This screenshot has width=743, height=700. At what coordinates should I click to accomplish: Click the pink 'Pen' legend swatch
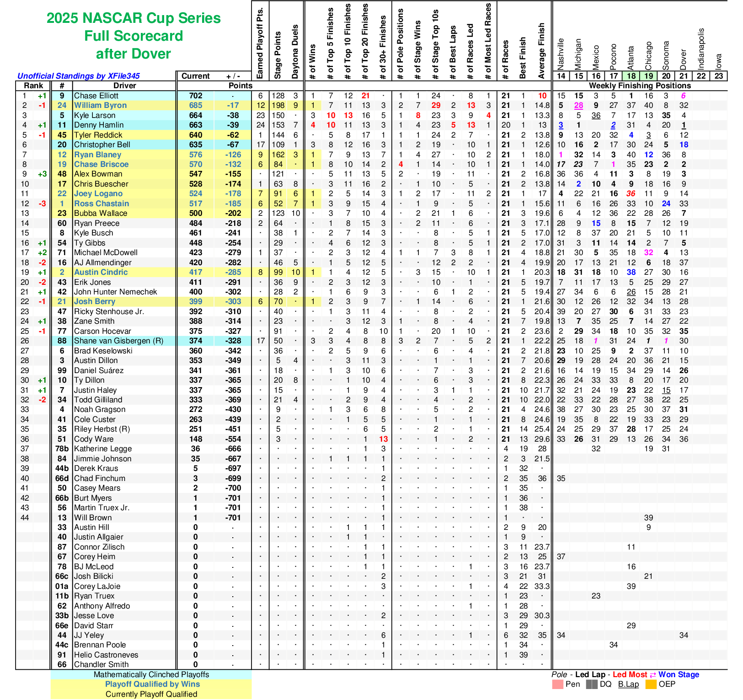(557, 684)
